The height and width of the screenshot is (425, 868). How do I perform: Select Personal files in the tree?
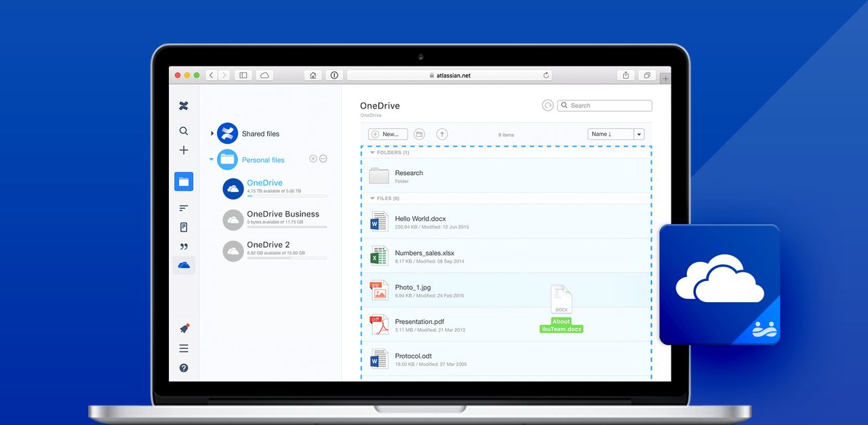(x=263, y=160)
